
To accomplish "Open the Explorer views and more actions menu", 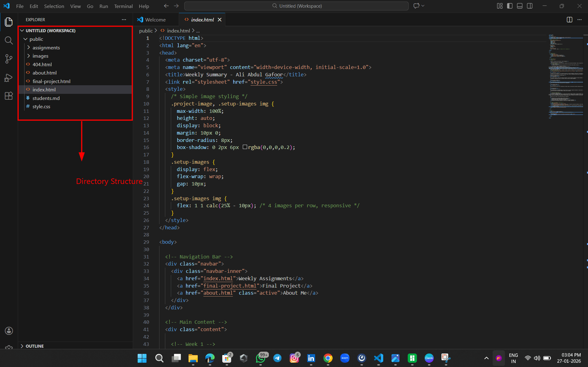I will [124, 20].
